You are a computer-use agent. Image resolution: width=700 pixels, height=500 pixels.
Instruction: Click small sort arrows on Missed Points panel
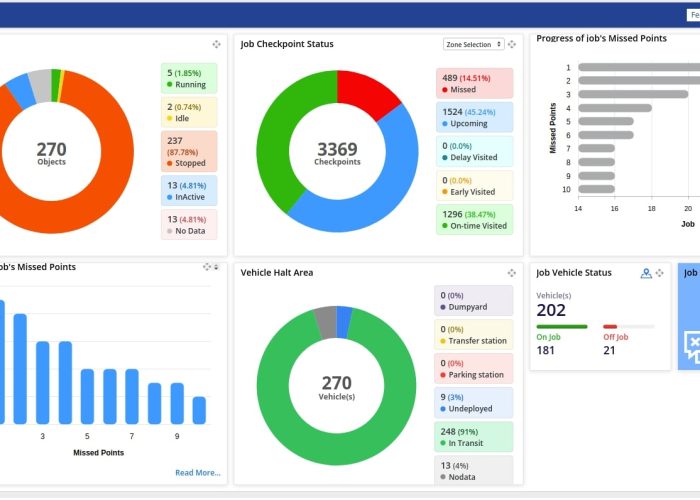(217, 267)
